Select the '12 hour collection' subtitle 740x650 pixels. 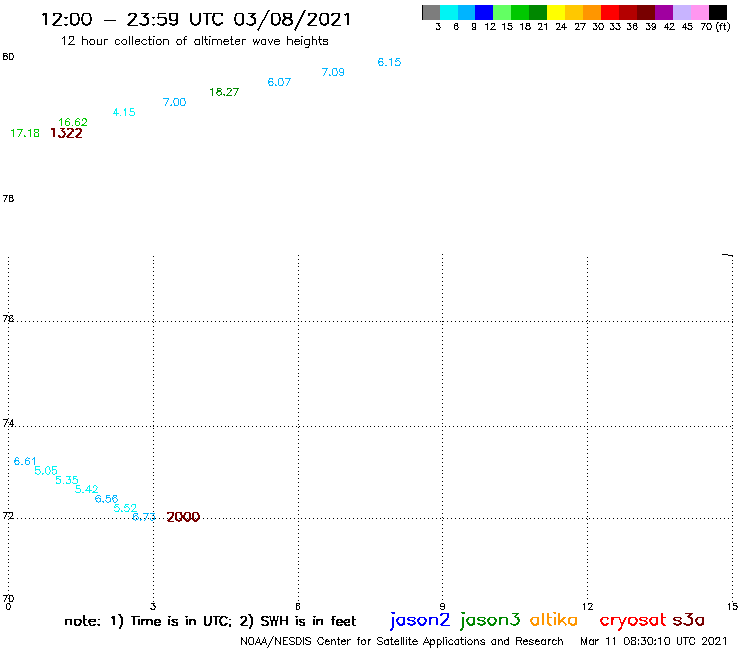coord(194,41)
